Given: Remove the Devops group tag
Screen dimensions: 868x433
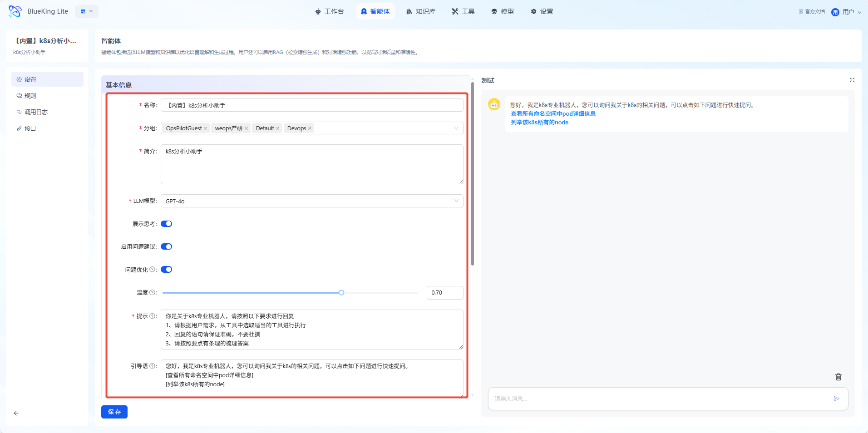Looking at the screenshot, I should click(310, 128).
